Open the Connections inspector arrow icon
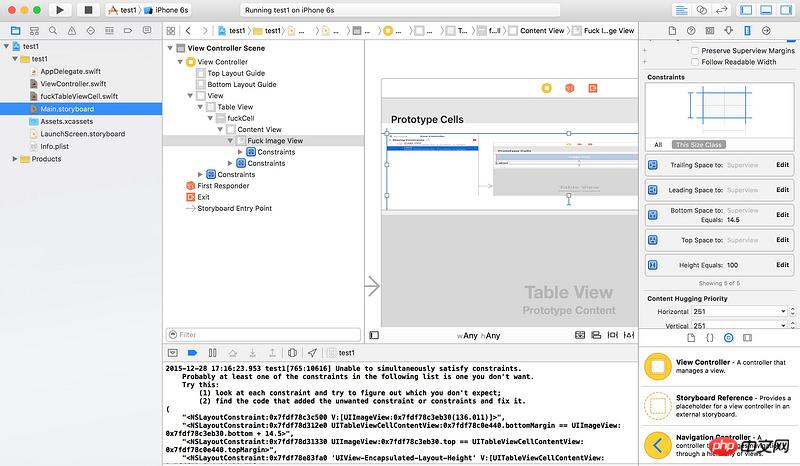 coord(768,31)
